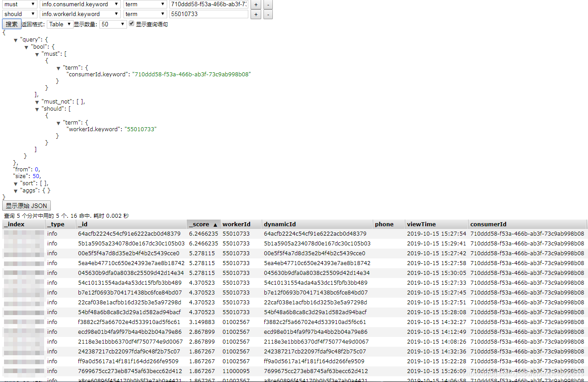Sort by the dynamicId column header

(x=317, y=224)
